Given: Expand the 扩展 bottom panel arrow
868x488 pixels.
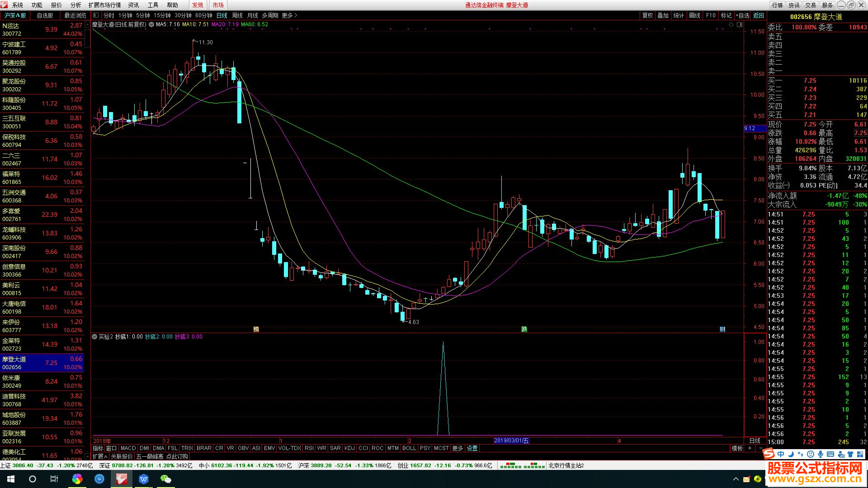Looking at the screenshot, I should [x=100, y=456].
